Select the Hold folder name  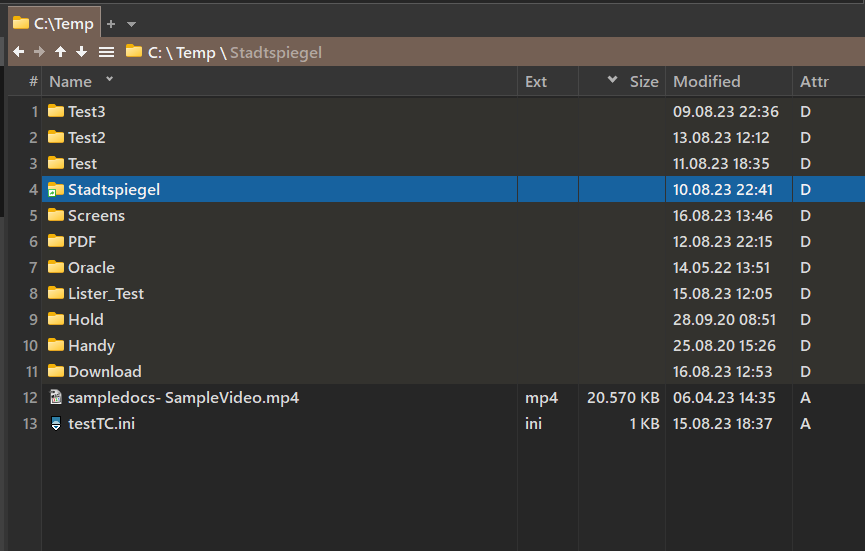(86, 319)
